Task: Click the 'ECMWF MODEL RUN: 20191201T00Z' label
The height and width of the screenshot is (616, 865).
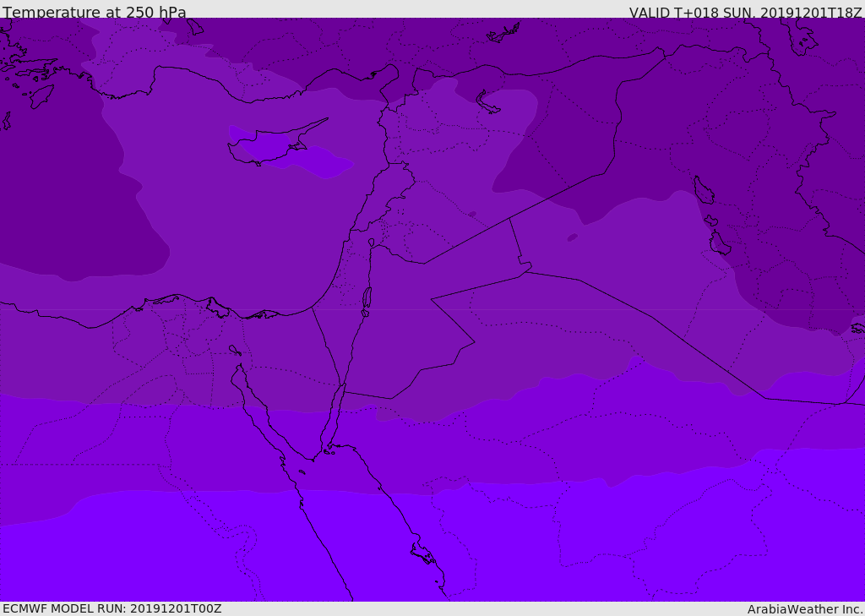Action: pos(112,608)
